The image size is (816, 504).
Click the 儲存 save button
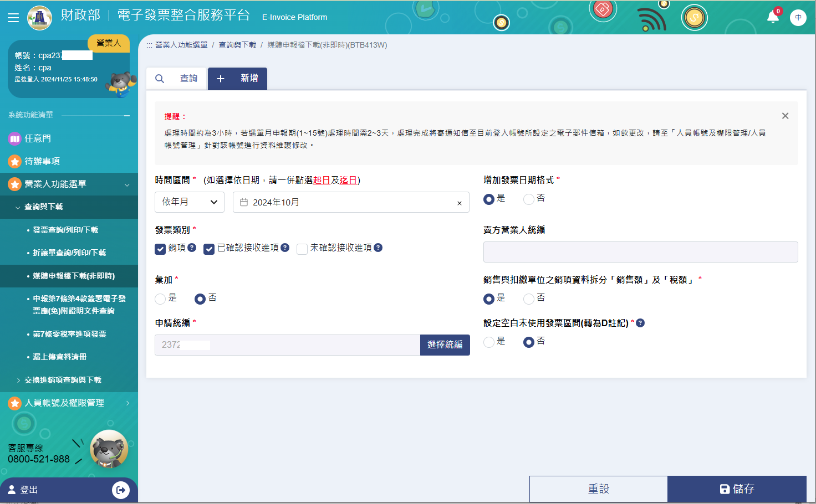click(737, 489)
